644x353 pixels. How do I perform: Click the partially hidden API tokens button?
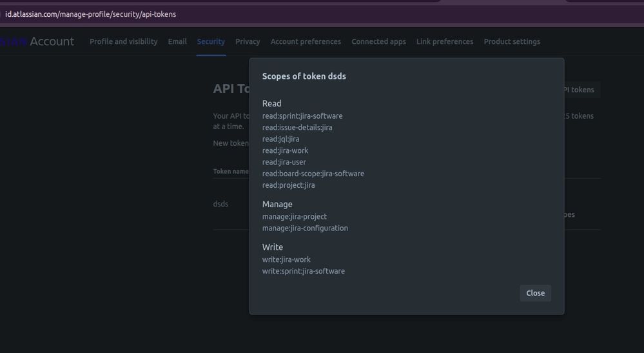tap(581, 90)
